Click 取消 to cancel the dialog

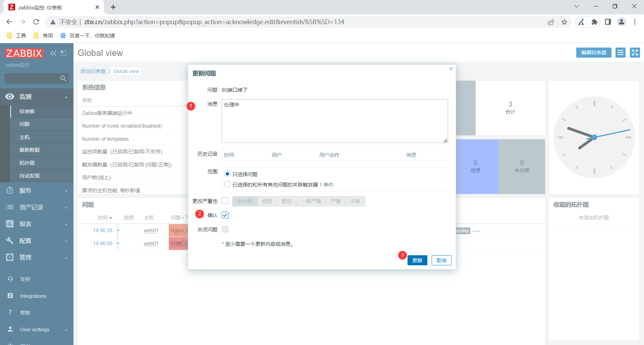(441, 260)
